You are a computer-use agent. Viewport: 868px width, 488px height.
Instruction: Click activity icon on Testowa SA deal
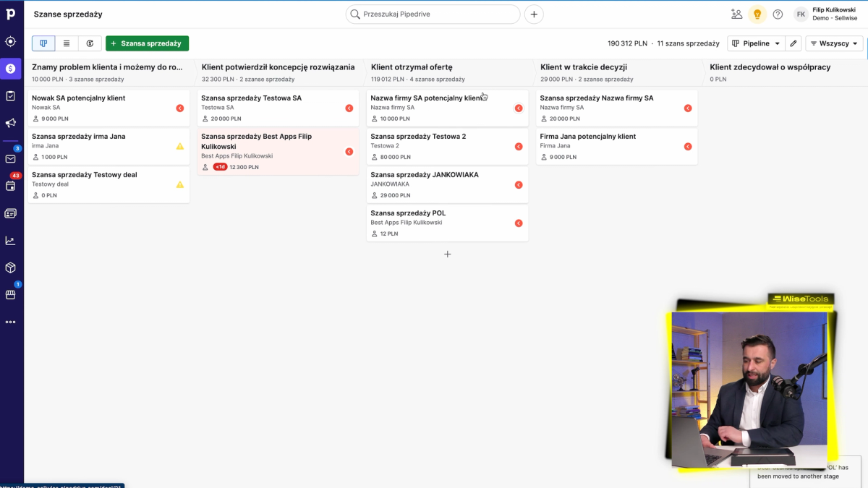349,108
